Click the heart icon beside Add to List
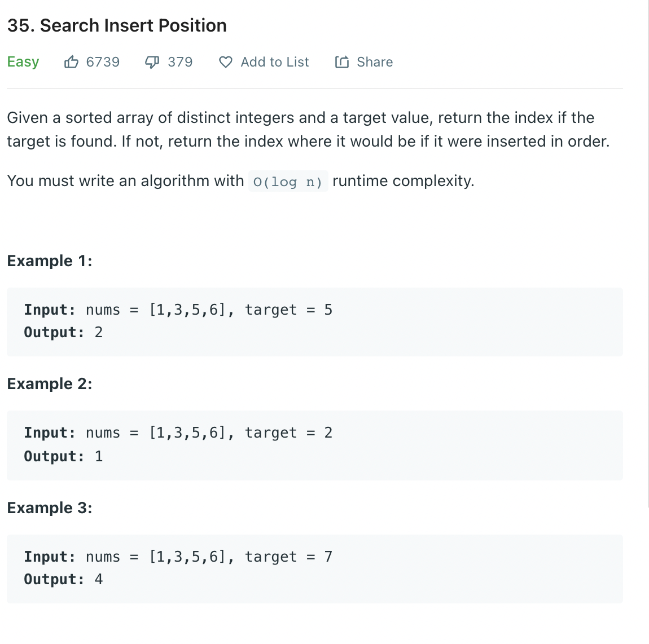The width and height of the screenshot is (649, 644). pyautogui.click(x=225, y=62)
